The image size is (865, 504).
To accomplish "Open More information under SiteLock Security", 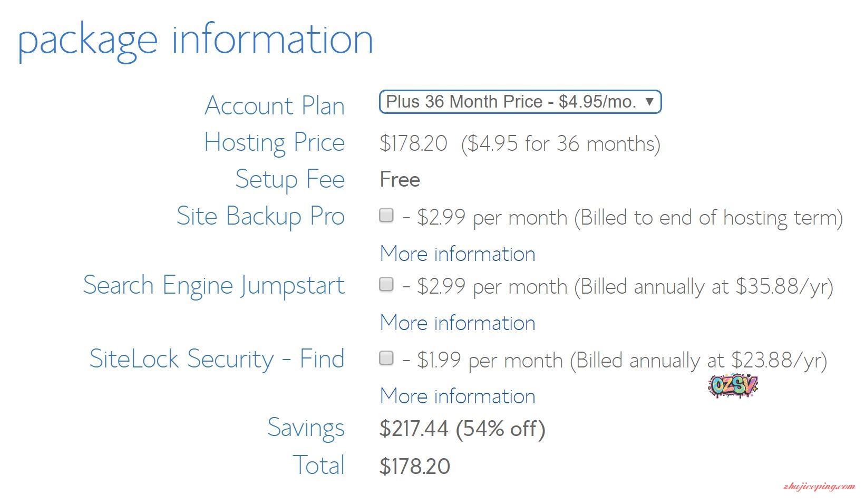I will pos(458,396).
